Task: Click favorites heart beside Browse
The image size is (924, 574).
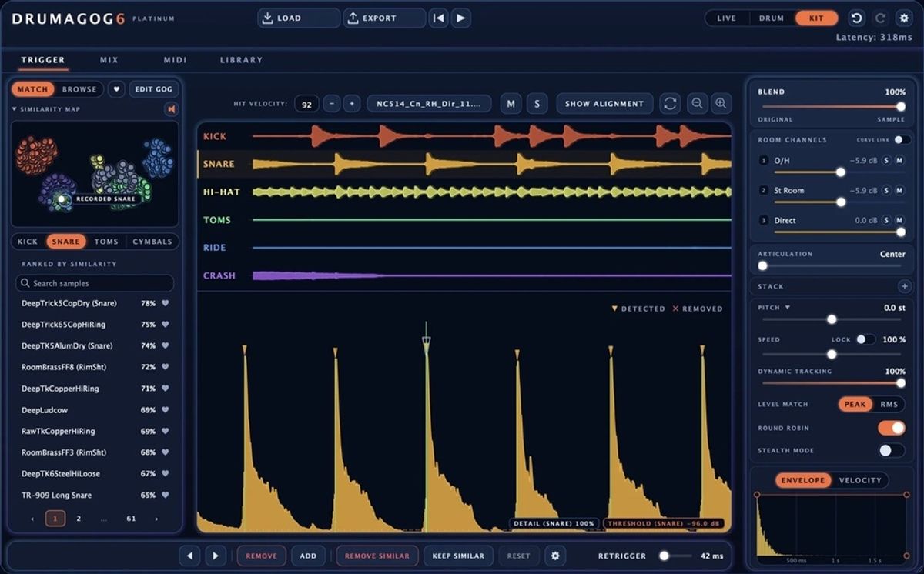Action: [116, 89]
